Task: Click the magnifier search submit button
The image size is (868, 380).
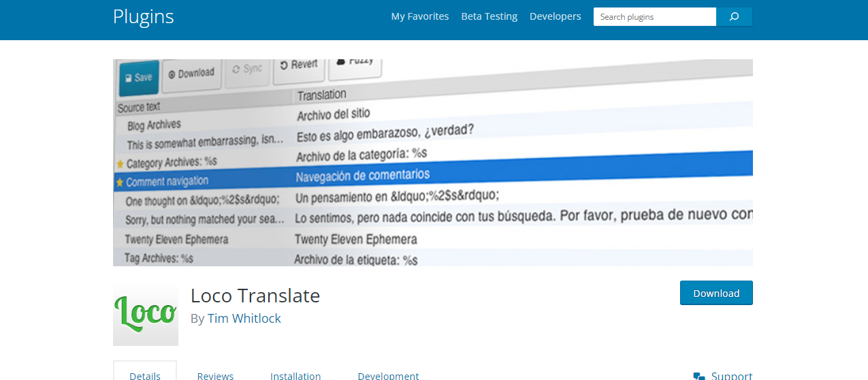Action: click(x=734, y=17)
